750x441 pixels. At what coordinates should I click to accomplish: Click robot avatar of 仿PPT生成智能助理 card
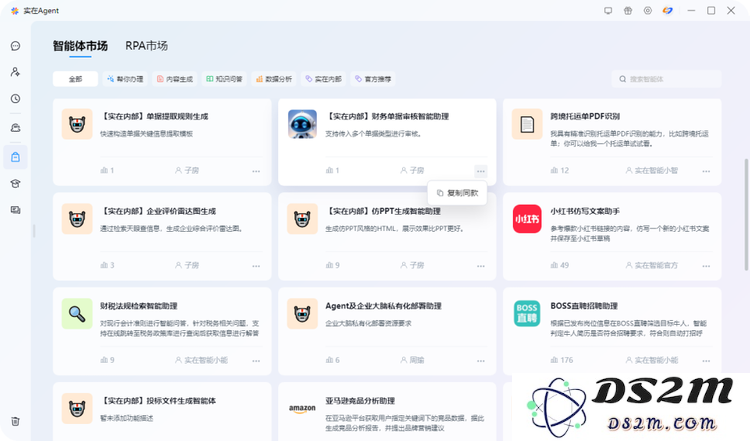[302, 219]
